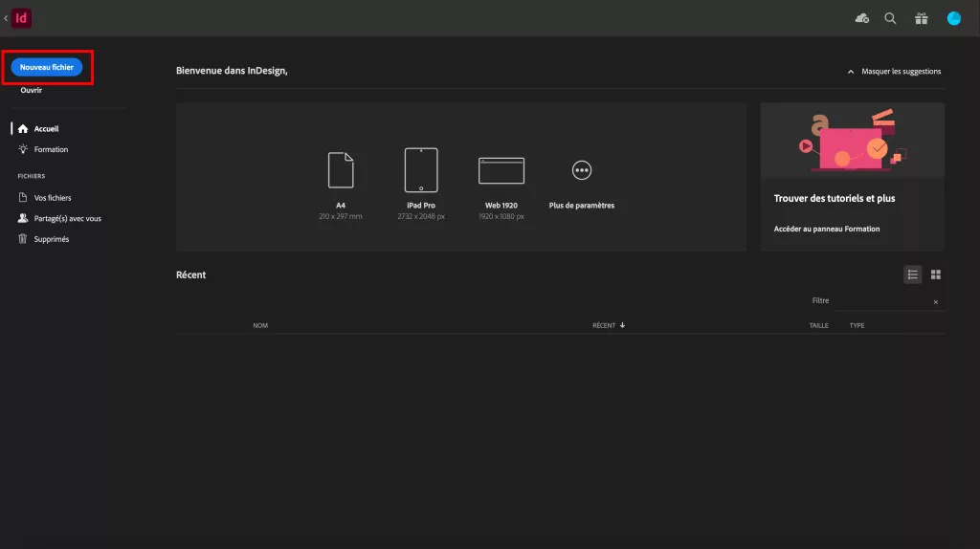Click the home icon beside Accueil
The height and width of the screenshot is (549, 980).
coord(23,129)
